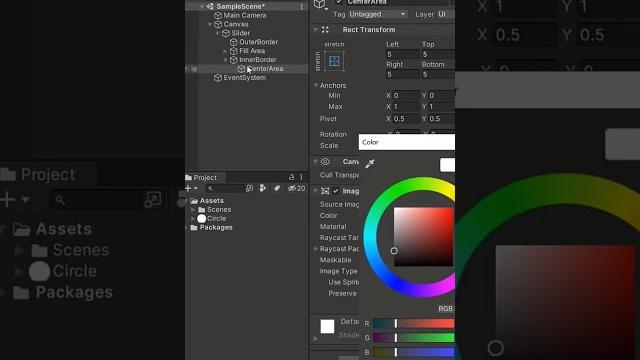
Task: Collapse the InnerBorder object arrow
Action: pos(225,60)
